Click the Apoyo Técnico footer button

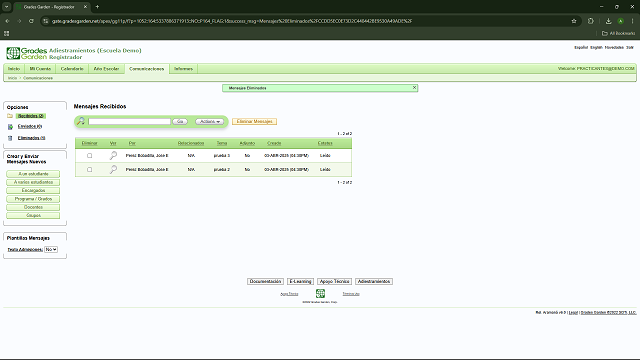(x=334, y=282)
